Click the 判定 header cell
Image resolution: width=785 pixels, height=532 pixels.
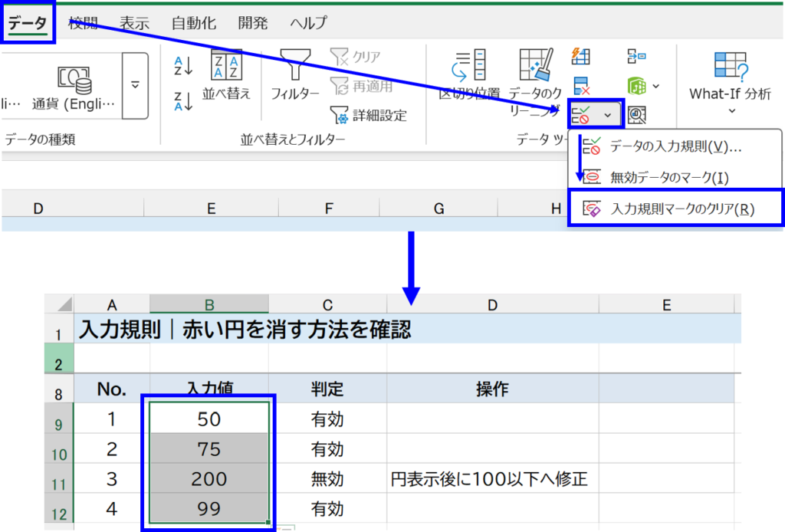(327, 389)
